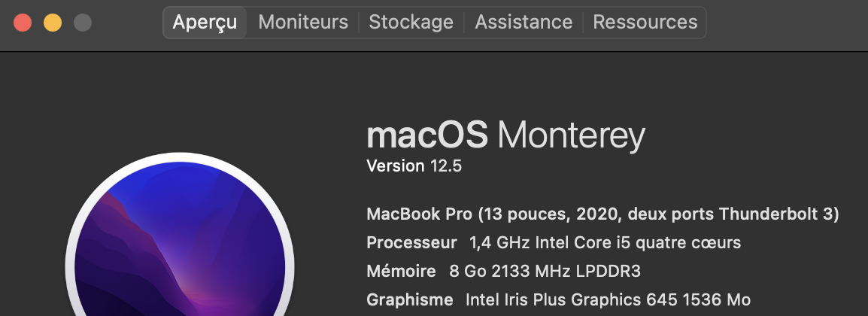Screen dimensions: 868x316
Task: Click the bold macOS title word
Action: tap(426, 135)
